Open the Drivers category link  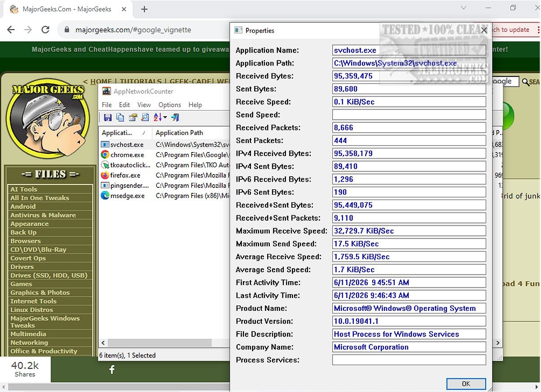[x=22, y=267]
